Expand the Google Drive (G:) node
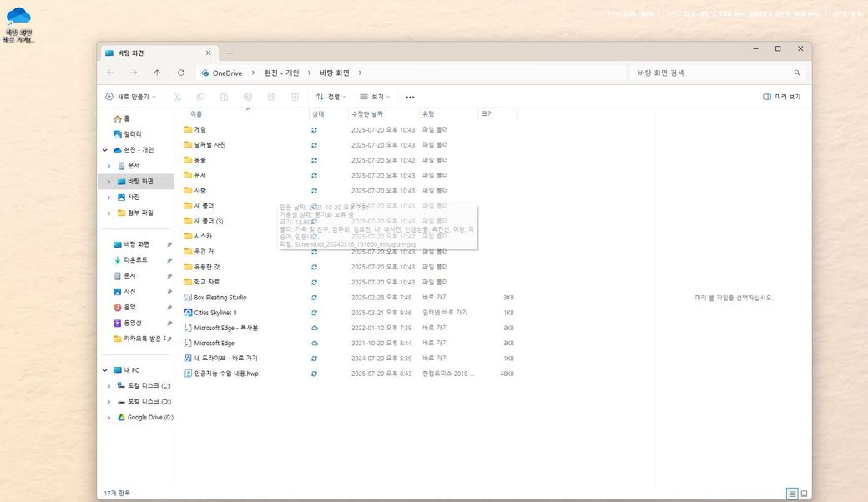868x502 pixels. point(108,418)
